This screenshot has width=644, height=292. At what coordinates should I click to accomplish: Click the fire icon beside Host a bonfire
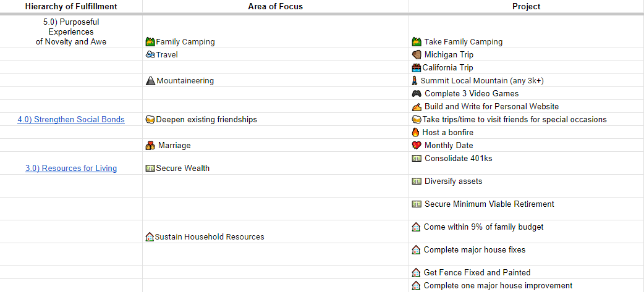[416, 133]
